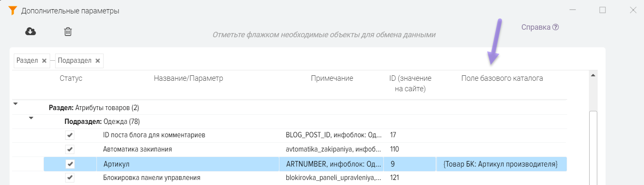Remove the Раздел grouping chip

coord(44,61)
